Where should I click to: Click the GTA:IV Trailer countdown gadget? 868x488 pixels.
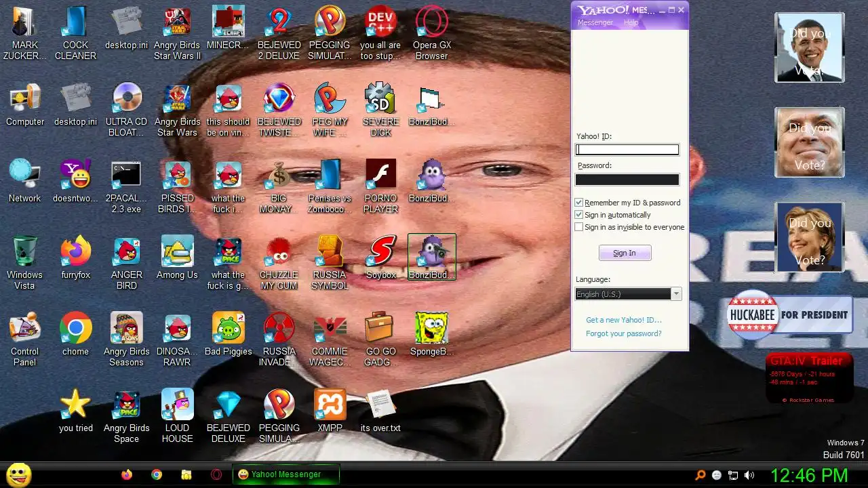810,378
